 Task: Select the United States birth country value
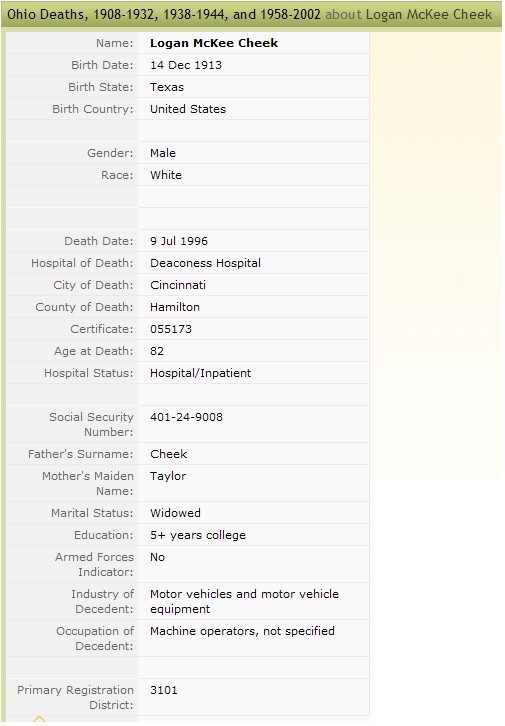pyautogui.click(x=188, y=109)
